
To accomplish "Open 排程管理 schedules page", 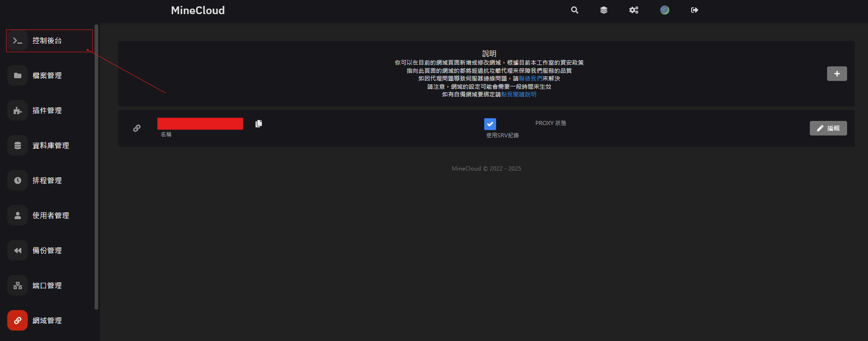I will pos(47,181).
